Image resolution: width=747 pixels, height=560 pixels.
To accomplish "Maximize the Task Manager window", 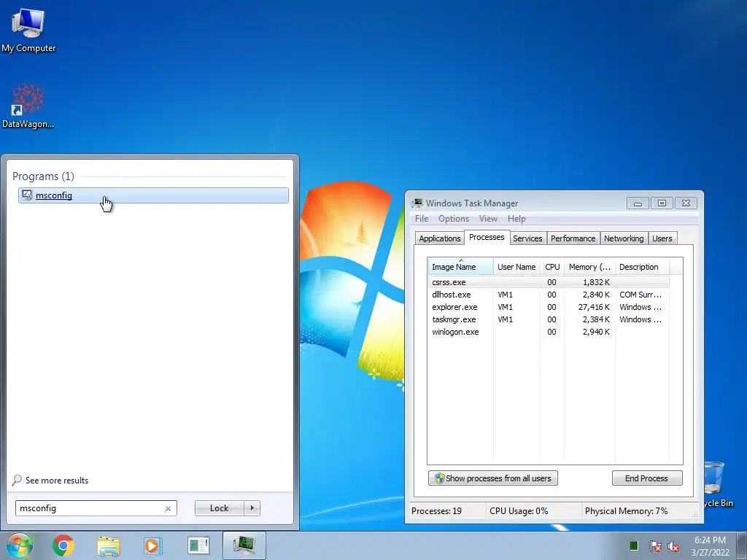I will pos(662,203).
